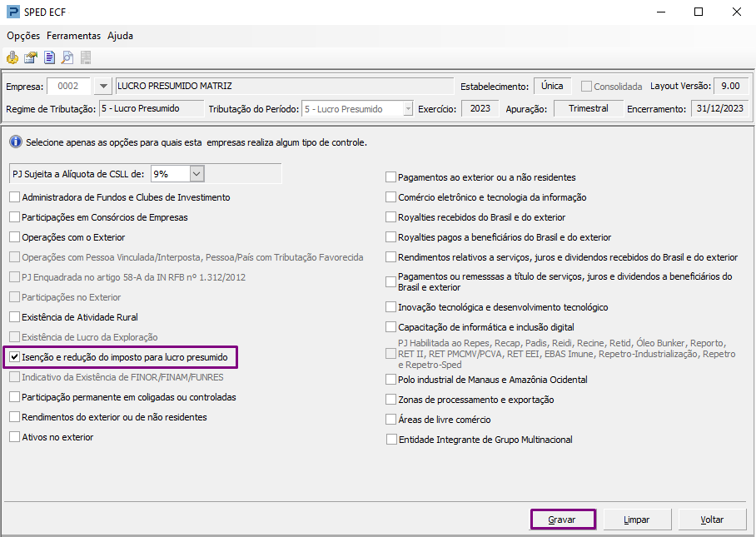Open the Ferramentas menu
The width and height of the screenshot is (756, 537).
point(73,36)
